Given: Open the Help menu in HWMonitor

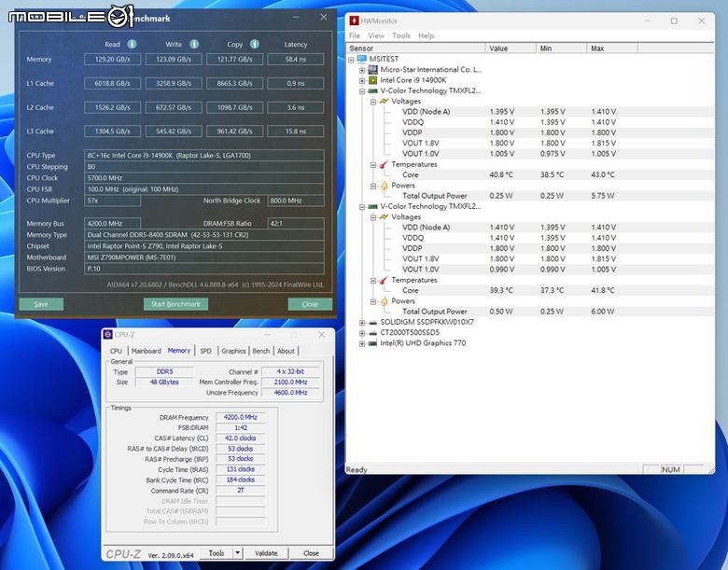Looking at the screenshot, I should coord(426,35).
